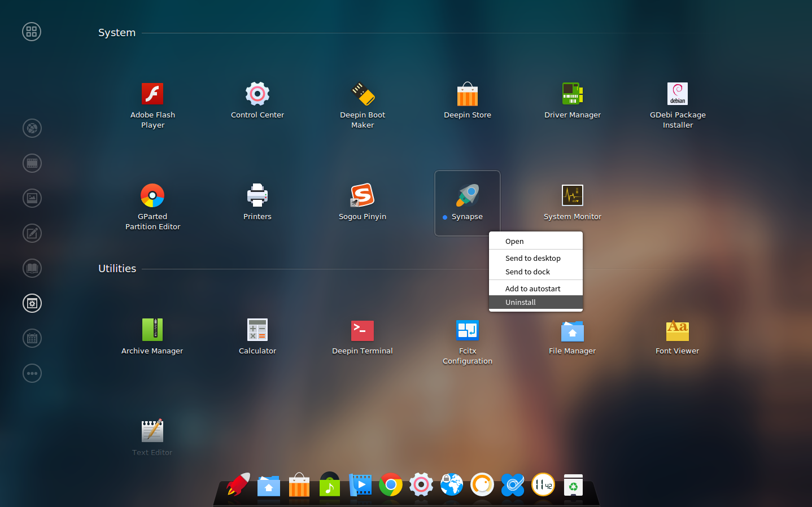The image size is (812, 507).
Task: Click the clock showing 11:42 in dock
Action: [x=543, y=484]
